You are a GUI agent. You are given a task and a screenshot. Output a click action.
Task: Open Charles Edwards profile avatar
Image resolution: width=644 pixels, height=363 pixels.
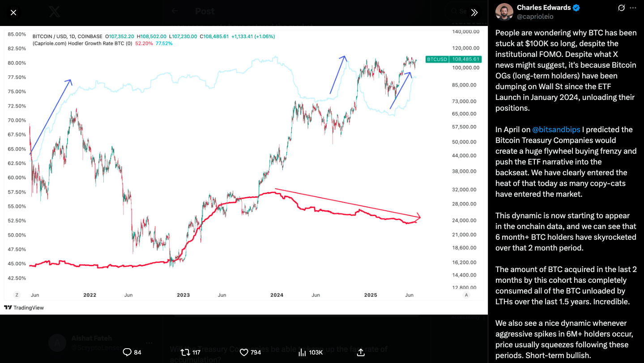[504, 12]
